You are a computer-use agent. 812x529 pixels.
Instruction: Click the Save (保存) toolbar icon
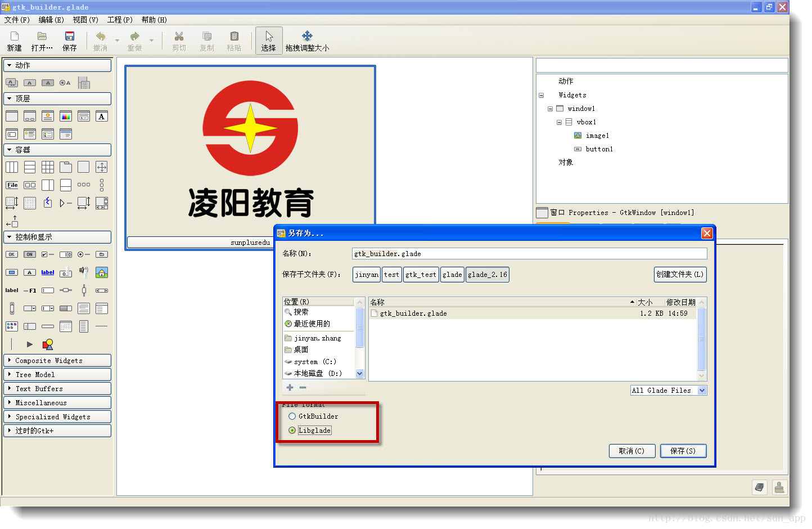(69, 41)
